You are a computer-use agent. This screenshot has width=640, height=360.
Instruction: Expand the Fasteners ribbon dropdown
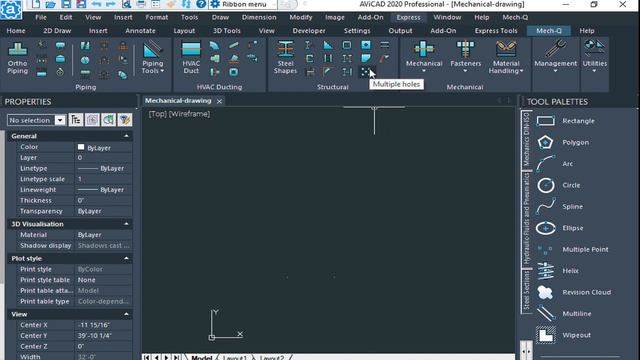465,58
